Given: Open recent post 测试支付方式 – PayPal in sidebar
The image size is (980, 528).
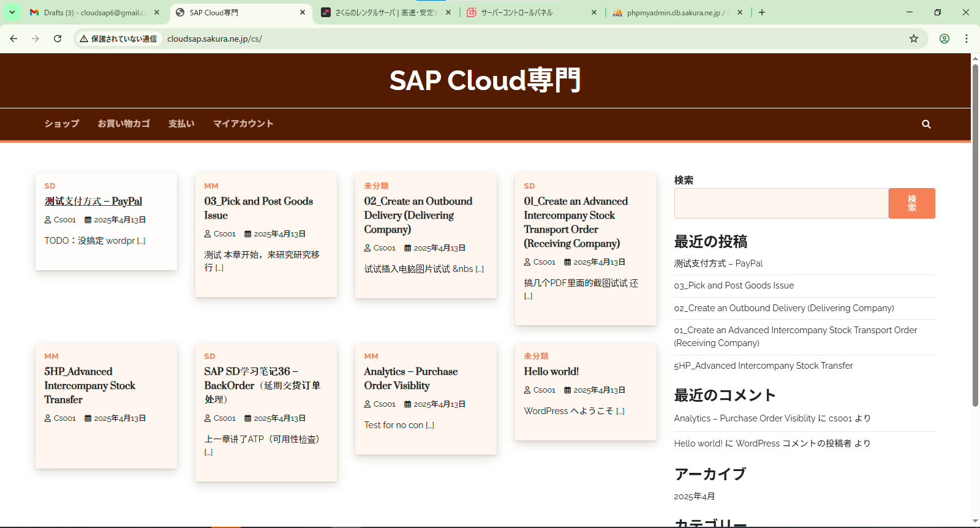Looking at the screenshot, I should click(x=718, y=263).
